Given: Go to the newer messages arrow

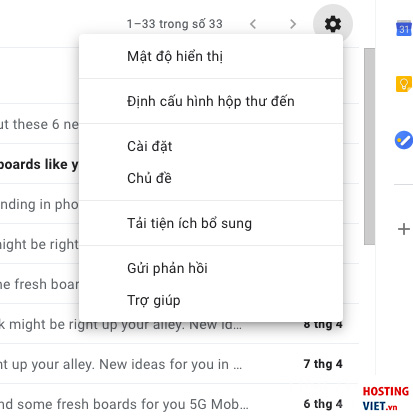Looking at the screenshot, I should [253, 24].
